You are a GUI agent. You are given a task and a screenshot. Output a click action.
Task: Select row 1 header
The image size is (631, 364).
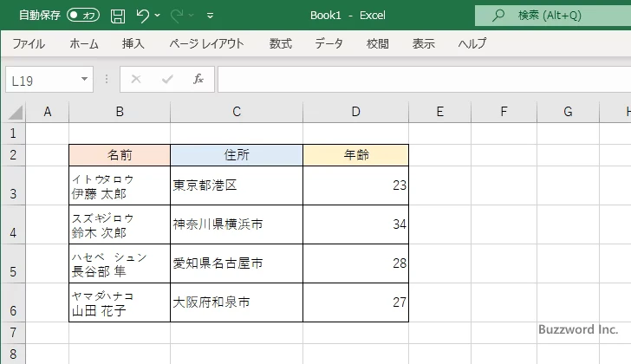(x=13, y=133)
